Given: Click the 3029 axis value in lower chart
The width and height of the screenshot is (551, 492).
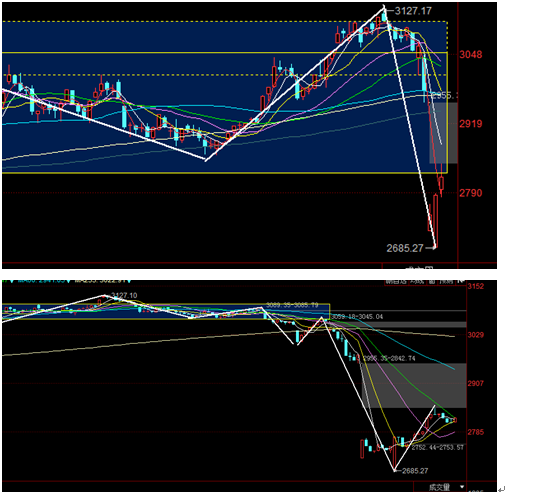Looking at the screenshot, I should [x=475, y=335].
